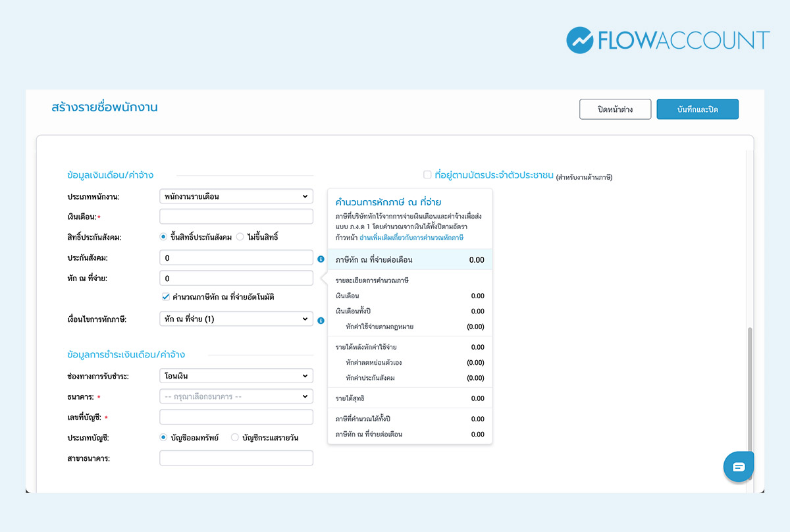
Task: Select ขึ้นสิทธิ์ประกันสังคม radio option
Action: click(164, 237)
